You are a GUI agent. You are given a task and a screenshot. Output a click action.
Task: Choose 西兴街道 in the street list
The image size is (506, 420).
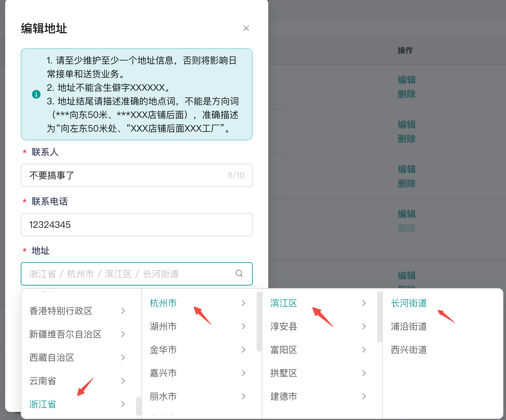pos(409,350)
